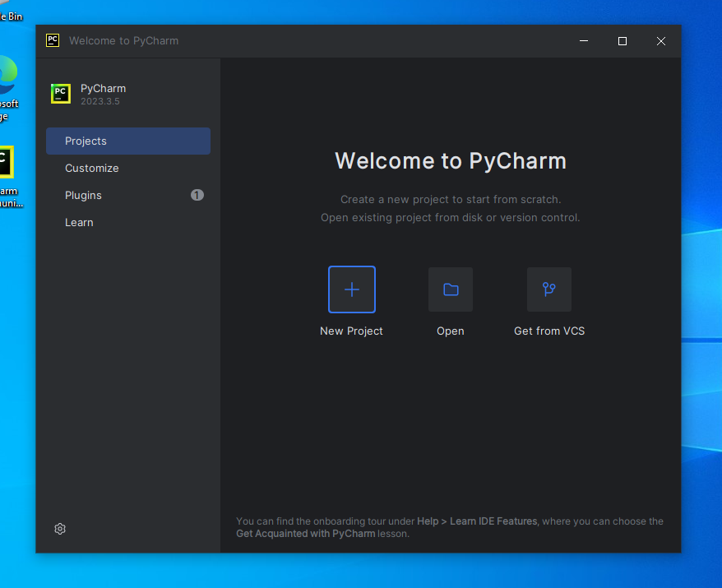This screenshot has width=722, height=588.
Task: Click the Open text label
Action: [x=450, y=331]
